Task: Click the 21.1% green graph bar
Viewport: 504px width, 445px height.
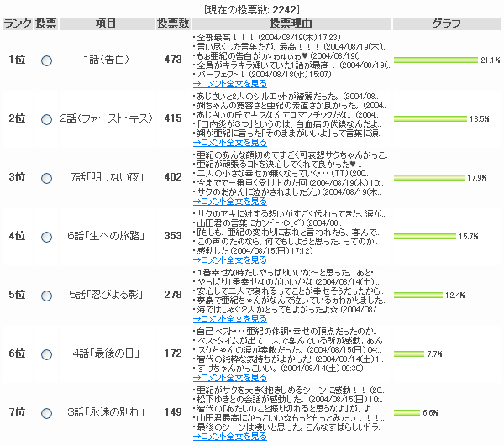Action: (x=436, y=60)
